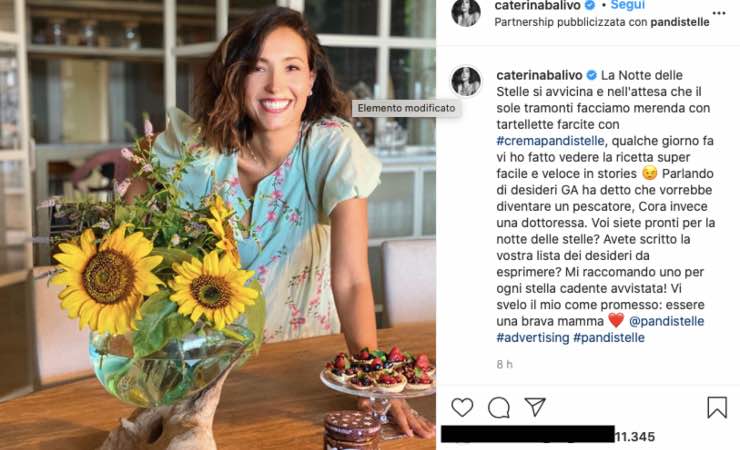Follow the account via Segui

click(x=628, y=5)
